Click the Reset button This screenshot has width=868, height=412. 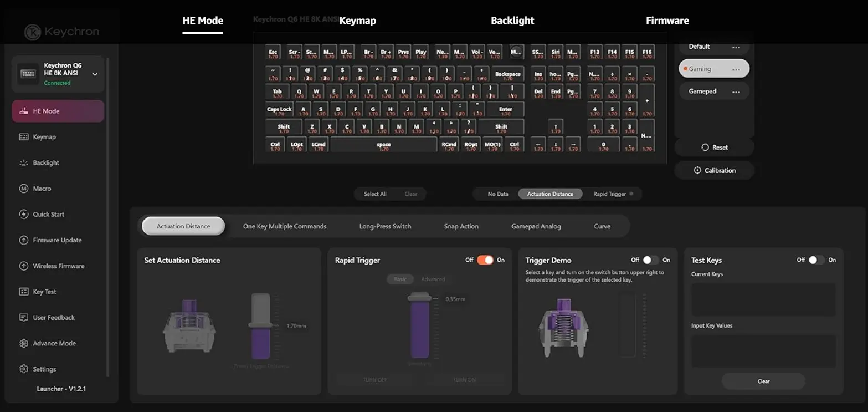tap(715, 147)
